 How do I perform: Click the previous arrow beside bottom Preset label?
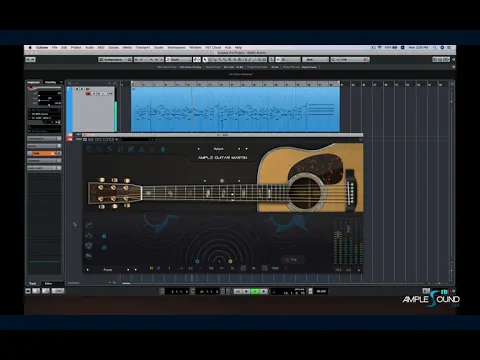coord(88,270)
